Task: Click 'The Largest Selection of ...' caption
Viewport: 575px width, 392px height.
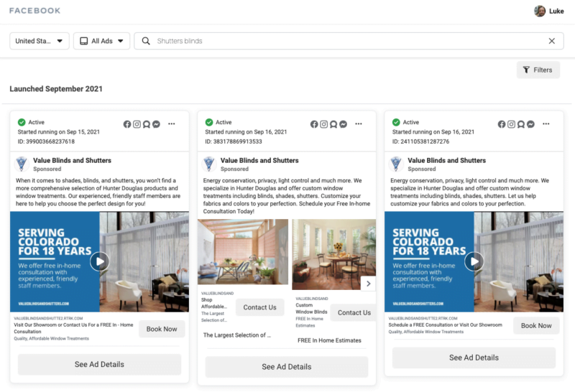Action: (x=237, y=335)
